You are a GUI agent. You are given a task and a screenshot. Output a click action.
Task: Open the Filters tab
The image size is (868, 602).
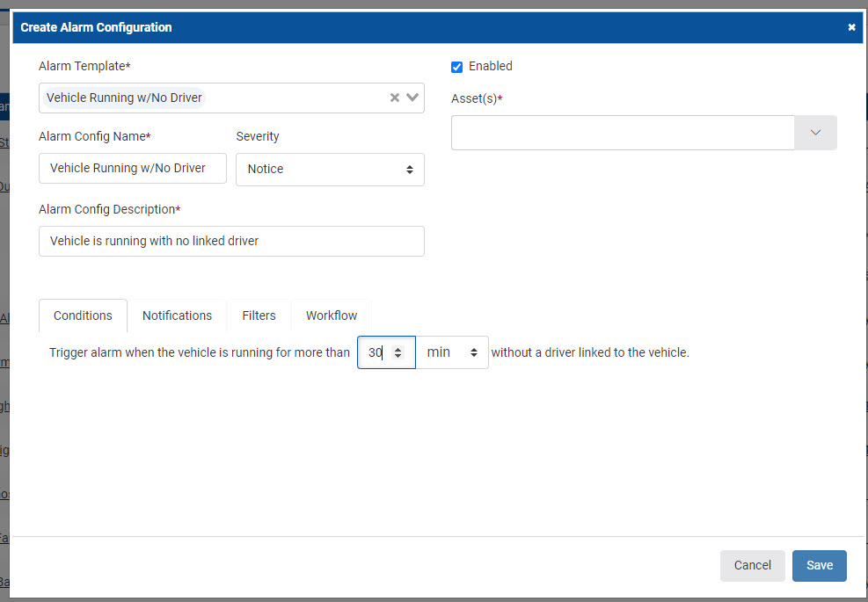pos(259,316)
